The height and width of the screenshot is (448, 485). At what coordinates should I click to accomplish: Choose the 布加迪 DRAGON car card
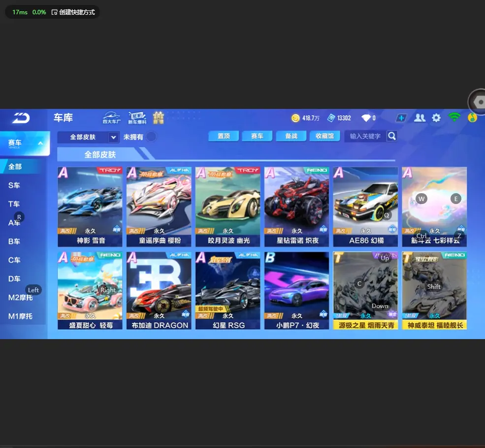tap(159, 291)
